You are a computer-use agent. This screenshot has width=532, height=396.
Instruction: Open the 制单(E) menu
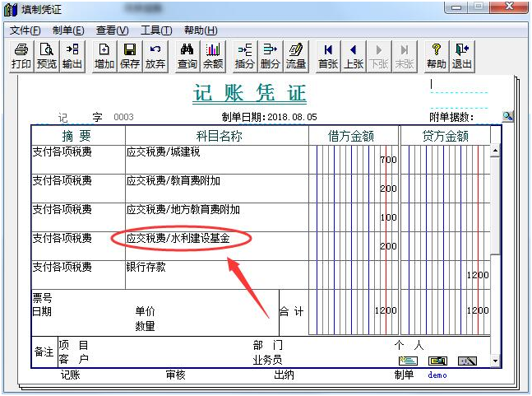point(68,30)
